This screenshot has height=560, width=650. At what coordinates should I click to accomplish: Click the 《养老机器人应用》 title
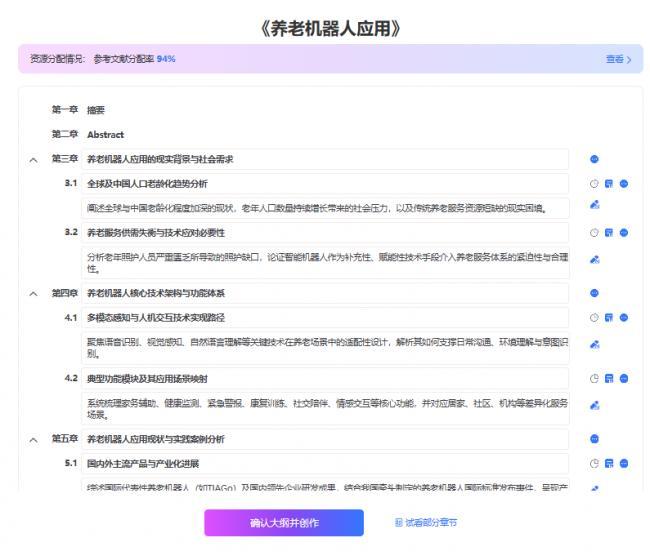(330, 29)
